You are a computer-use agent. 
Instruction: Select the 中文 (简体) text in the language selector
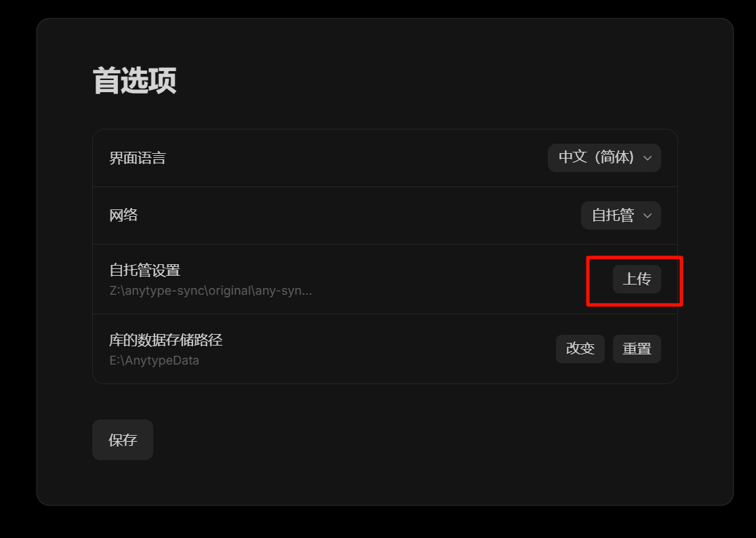tap(597, 157)
